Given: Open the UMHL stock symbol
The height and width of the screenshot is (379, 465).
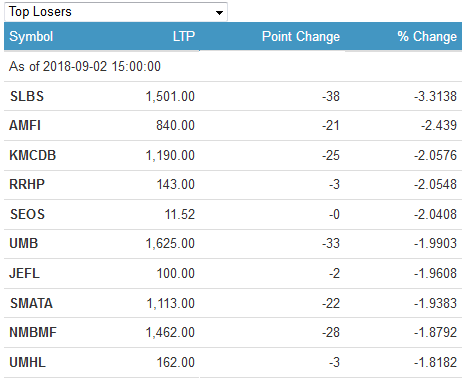Looking at the screenshot, I should coord(27,362).
